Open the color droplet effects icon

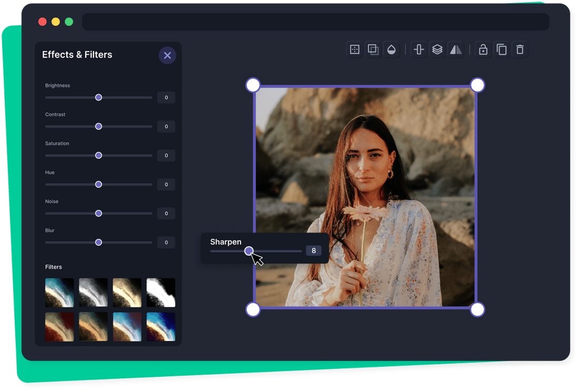[392, 49]
